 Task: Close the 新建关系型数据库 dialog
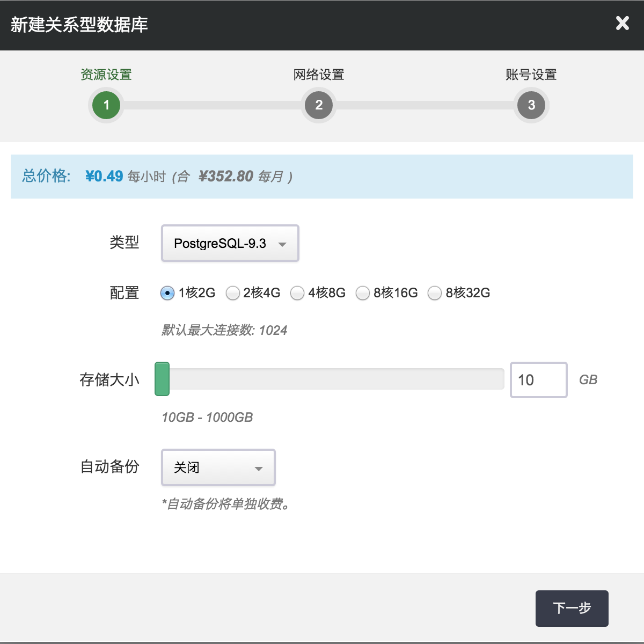(622, 23)
